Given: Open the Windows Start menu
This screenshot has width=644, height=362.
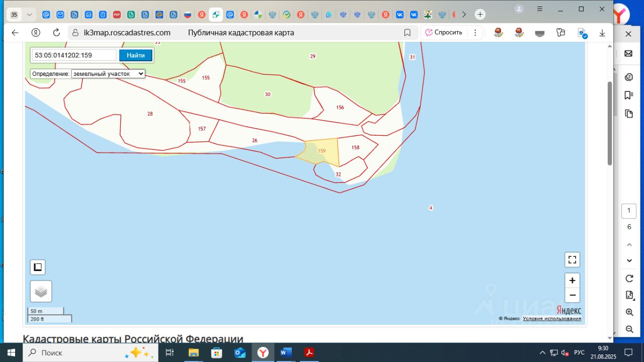Looking at the screenshot, I should pos(11,352).
